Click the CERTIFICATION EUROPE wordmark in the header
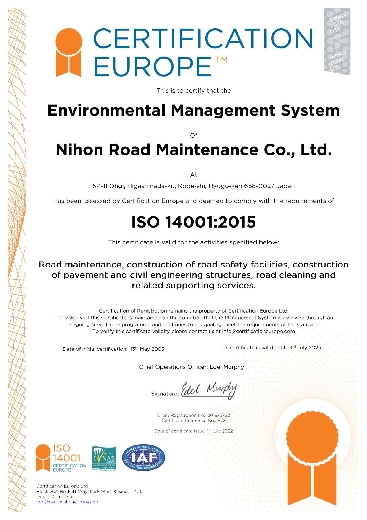367x520 pixels. (x=203, y=52)
